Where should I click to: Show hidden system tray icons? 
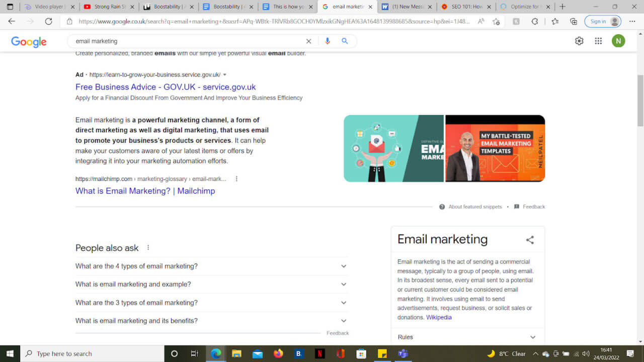click(x=535, y=353)
